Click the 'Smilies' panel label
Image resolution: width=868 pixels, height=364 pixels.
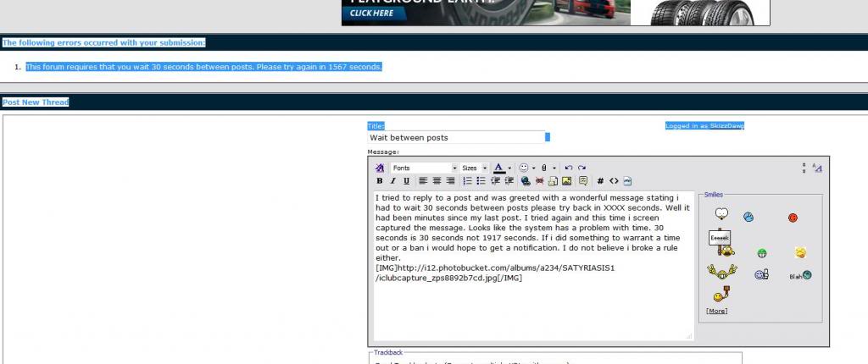click(713, 195)
